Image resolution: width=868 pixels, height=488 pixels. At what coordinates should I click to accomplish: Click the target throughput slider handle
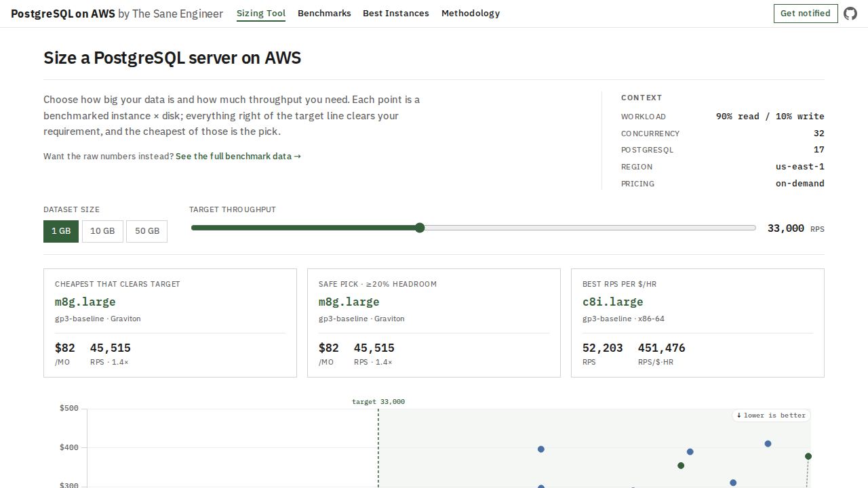420,228
